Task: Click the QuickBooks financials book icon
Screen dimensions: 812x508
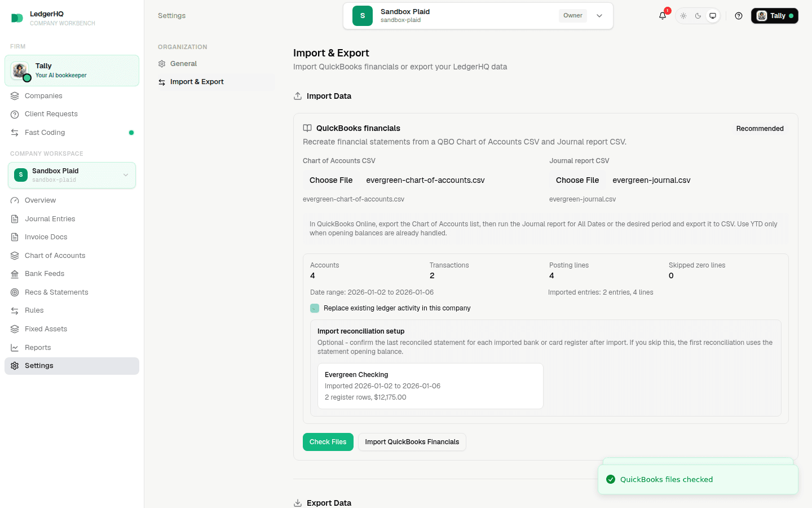Action: [307, 128]
